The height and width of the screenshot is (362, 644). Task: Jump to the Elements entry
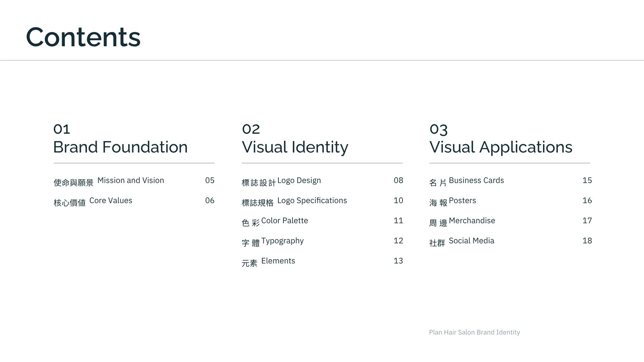pyautogui.click(x=278, y=261)
